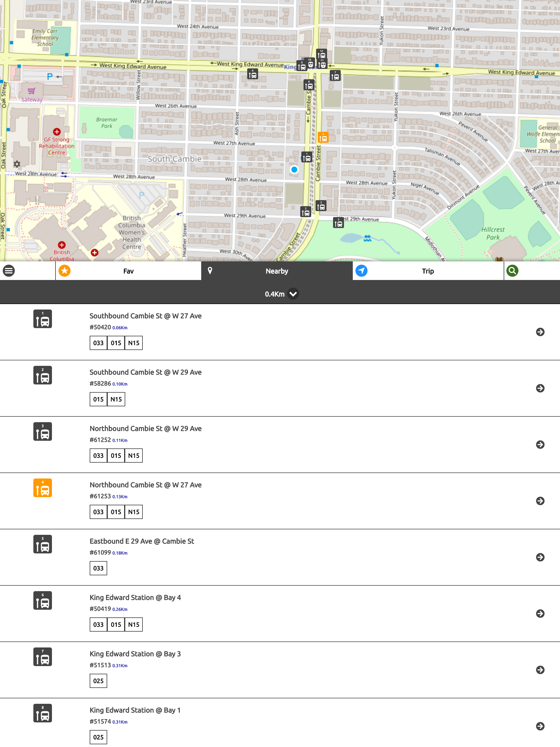Click 'Hillcrest Park' on the map

[493, 233]
